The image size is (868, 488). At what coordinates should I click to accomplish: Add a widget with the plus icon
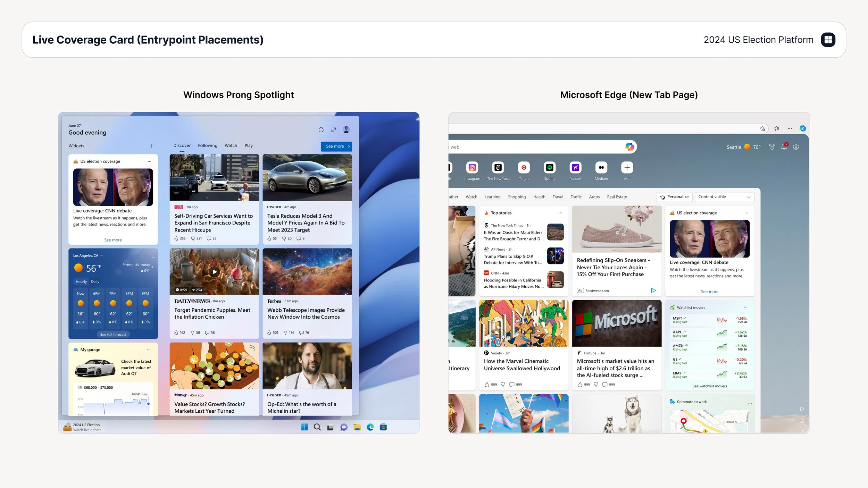152,146
